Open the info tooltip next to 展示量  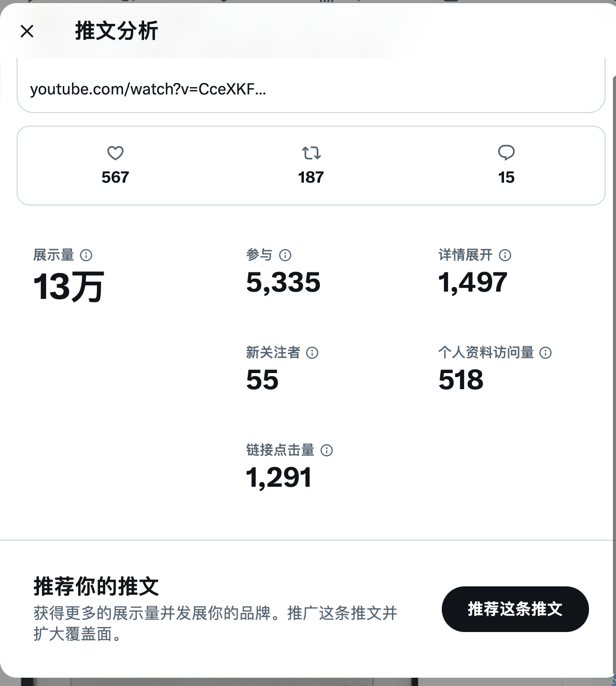(87, 255)
